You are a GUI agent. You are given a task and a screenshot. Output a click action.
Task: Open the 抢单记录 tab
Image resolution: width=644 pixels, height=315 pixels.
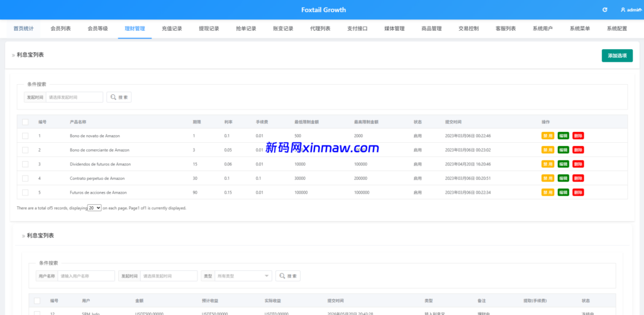(246, 29)
